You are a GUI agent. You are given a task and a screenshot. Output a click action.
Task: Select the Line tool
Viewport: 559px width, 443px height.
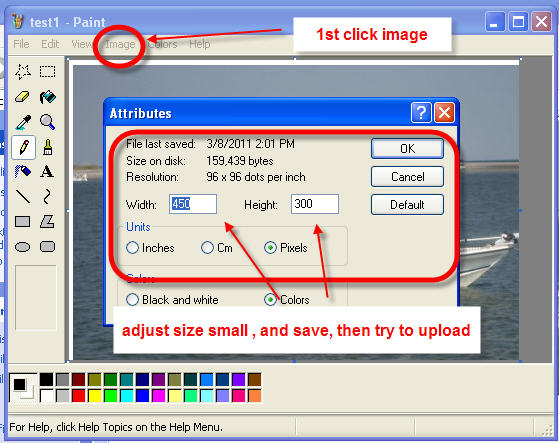23,196
